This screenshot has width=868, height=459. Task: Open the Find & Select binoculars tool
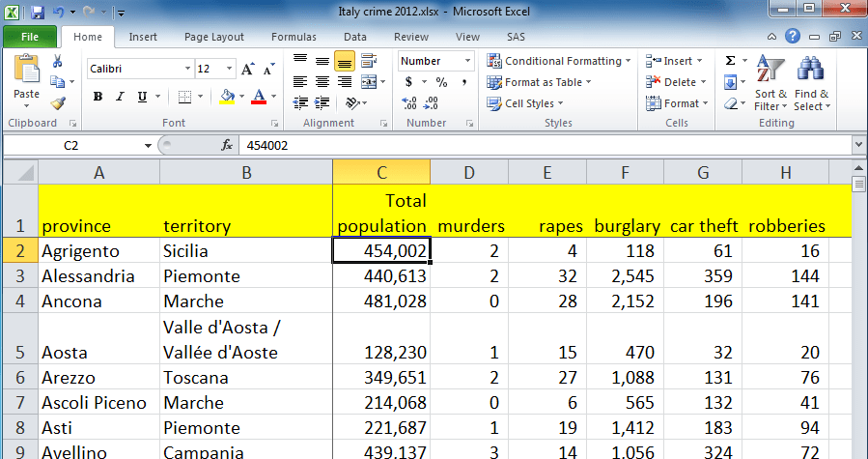(812, 83)
